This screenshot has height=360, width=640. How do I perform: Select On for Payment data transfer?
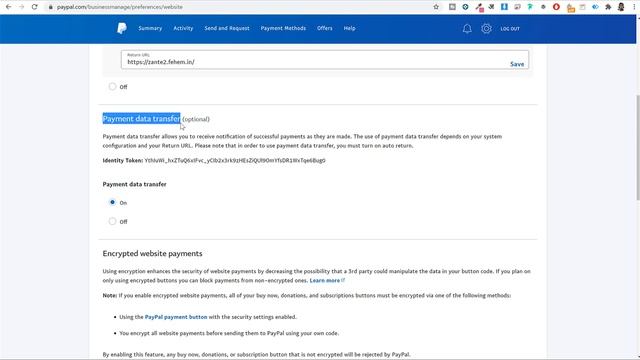coord(112,202)
